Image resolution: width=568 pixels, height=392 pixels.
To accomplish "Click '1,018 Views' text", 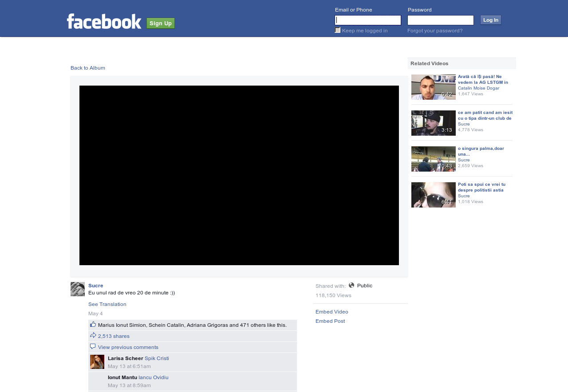I will pyautogui.click(x=470, y=202).
